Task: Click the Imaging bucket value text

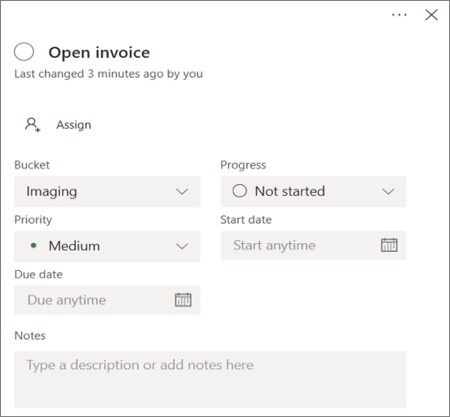Action: tap(52, 192)
